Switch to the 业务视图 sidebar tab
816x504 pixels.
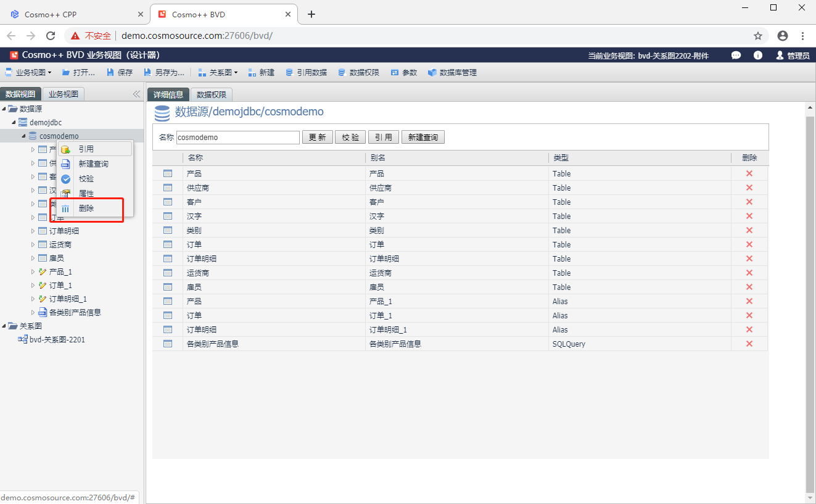[x=64, y=94]
